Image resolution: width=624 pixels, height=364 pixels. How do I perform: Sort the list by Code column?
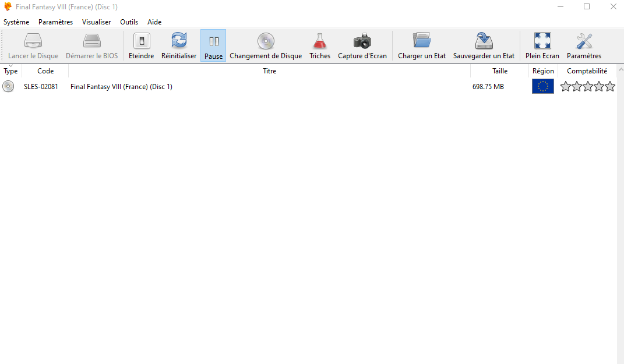pyautogui.click(x=45, y=71)
